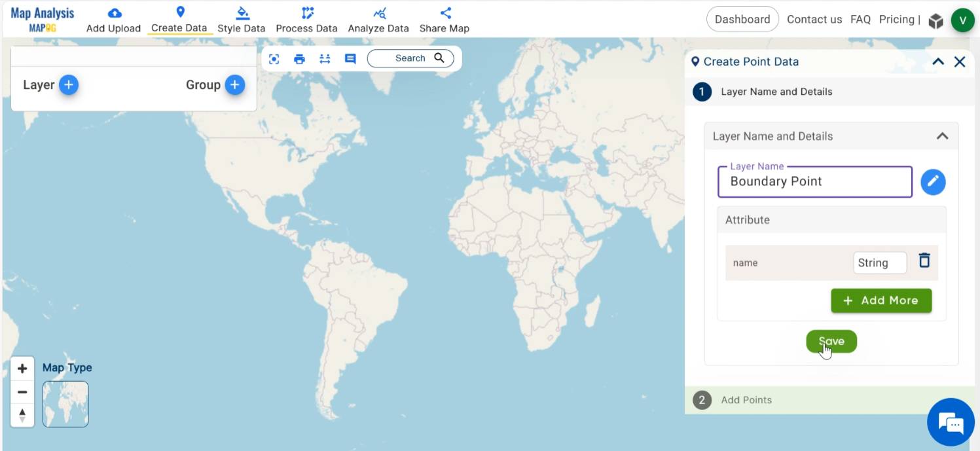Viewport: 980px width, 451px height.
Task: Select step 1 Layer Name and Details
Action: [x=831, y=92]
